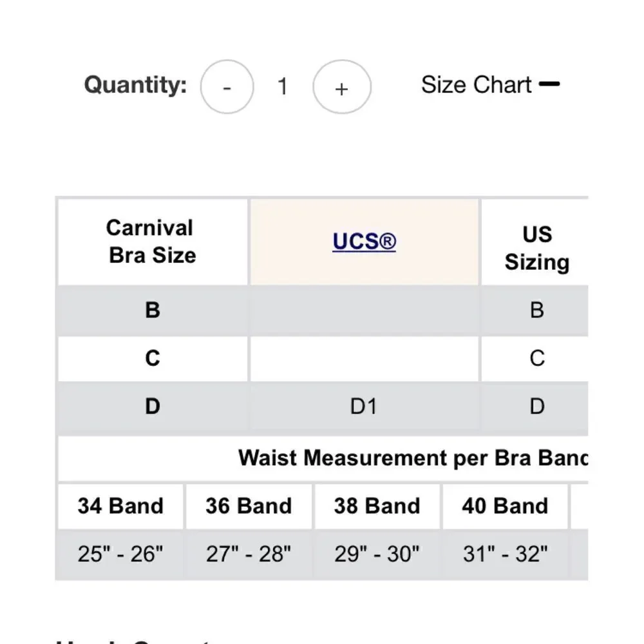644x644 pixels.
Task: Increase quantity with the plus button
Action: coord(342,87)
